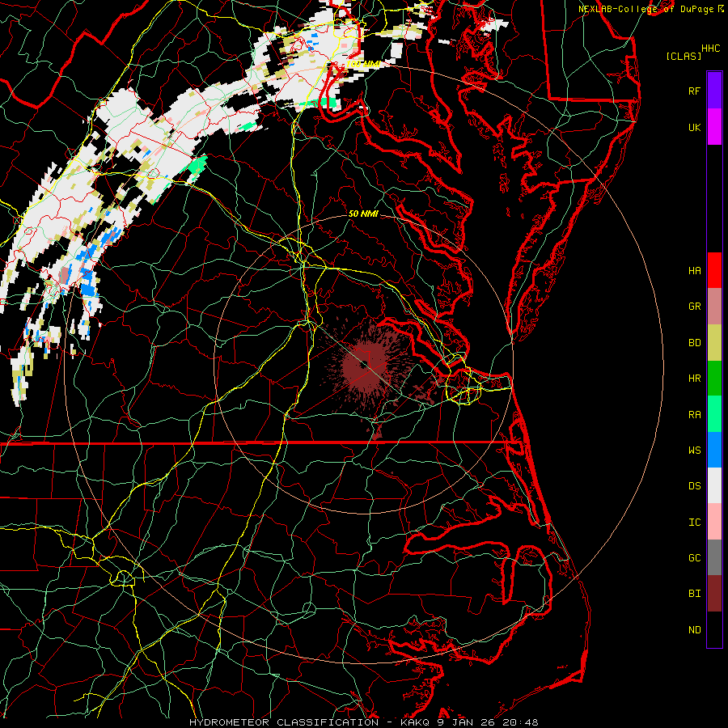Click the Hydrometeor Classification KAKQ title text
Viewport: 728px width, 728px height.
pyautogui.click(x=364, y=722)
